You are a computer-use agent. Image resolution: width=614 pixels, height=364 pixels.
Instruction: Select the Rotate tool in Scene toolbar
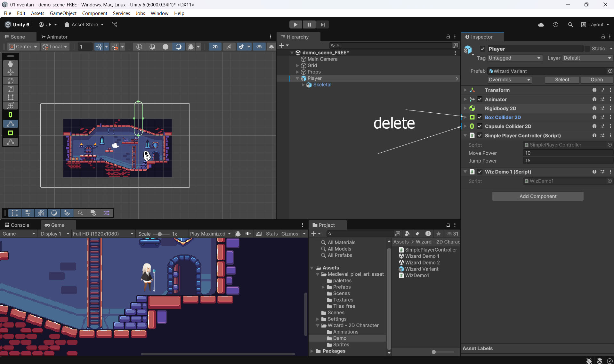11,81
